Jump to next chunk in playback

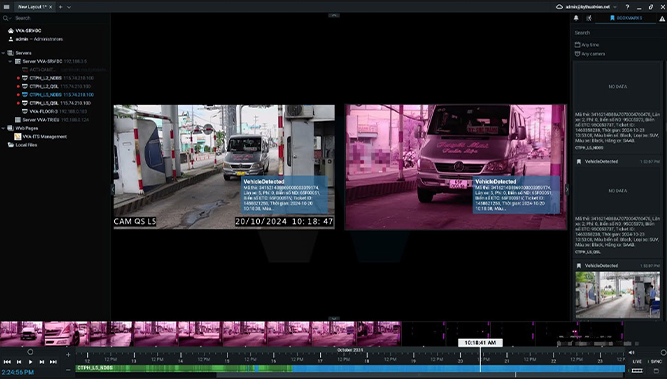coord(53,362)
